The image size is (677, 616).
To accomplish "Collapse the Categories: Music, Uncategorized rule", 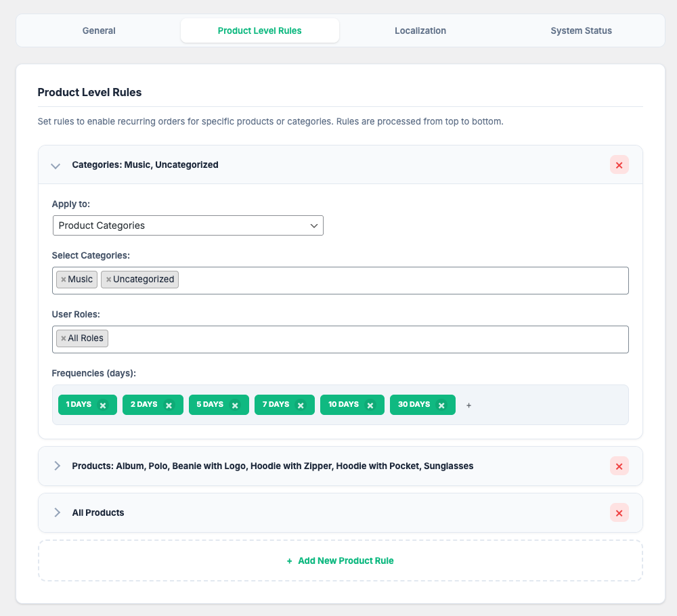I will pos(56,165).
